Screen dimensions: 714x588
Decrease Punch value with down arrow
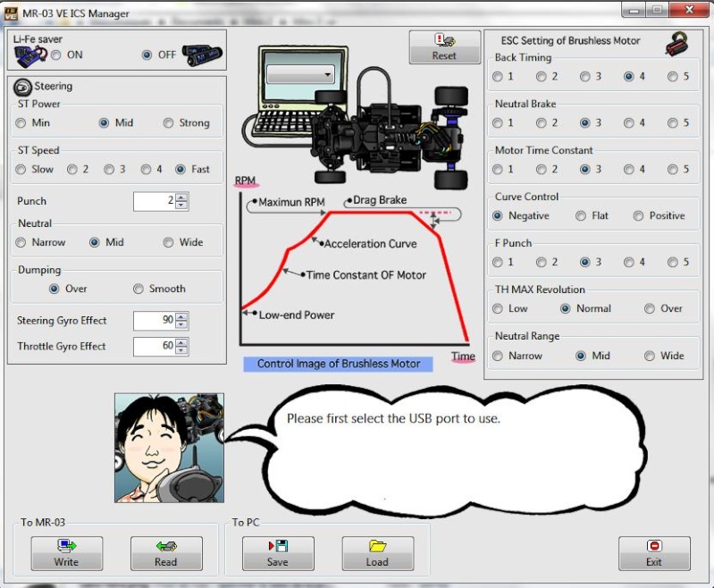tap(181, 206)
